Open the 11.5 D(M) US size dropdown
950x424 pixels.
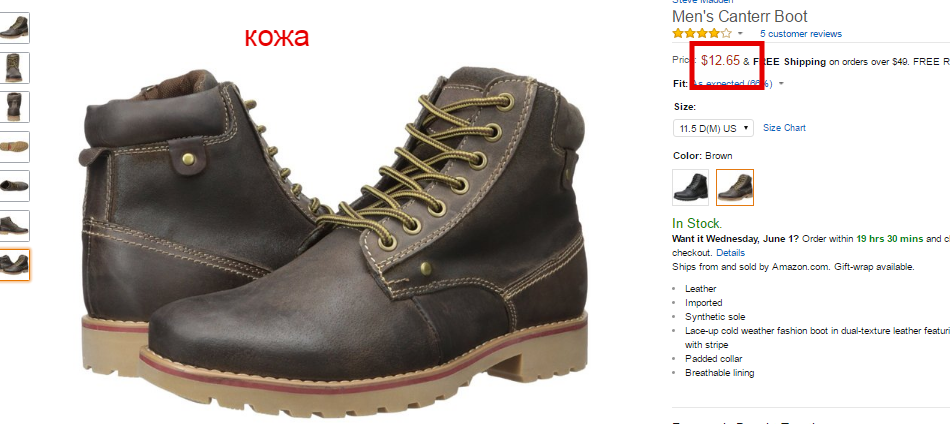tap(713, 128)
